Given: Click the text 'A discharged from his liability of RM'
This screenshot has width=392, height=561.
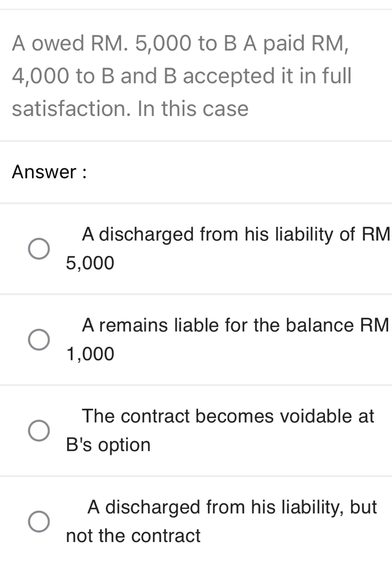Looking at the screenshot, I should pyautogui.click(x=234, y=234).
